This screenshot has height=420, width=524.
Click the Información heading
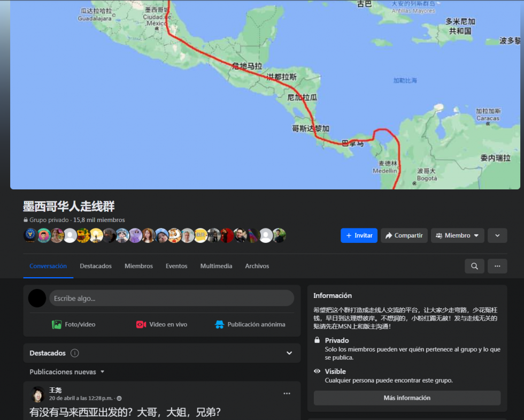click(x=333, y=295)
